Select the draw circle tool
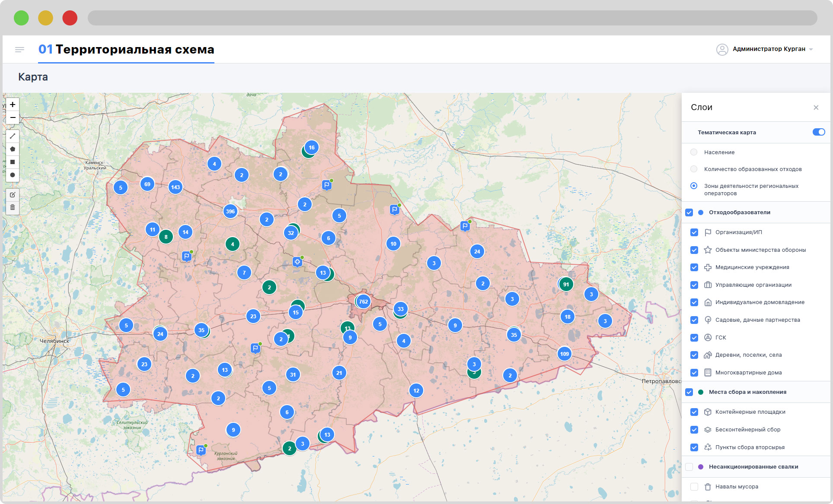This screenshot has width=833, height=504. [13, 175]
